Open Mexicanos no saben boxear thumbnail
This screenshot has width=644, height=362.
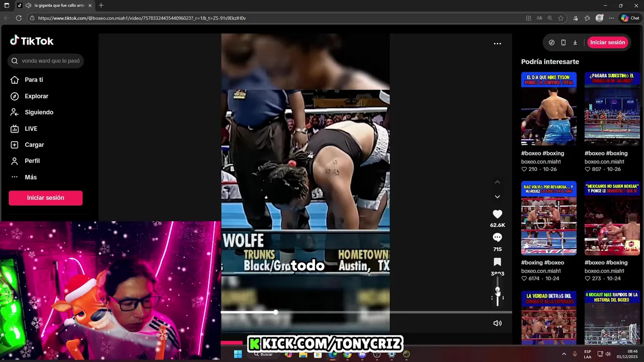pyautogui.click(x=612, y=218)
